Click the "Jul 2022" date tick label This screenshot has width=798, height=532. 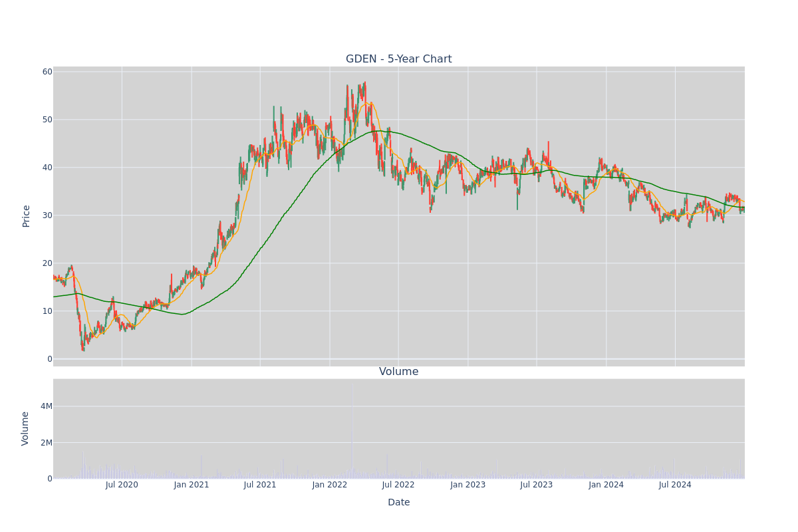(x=398, y=485)
